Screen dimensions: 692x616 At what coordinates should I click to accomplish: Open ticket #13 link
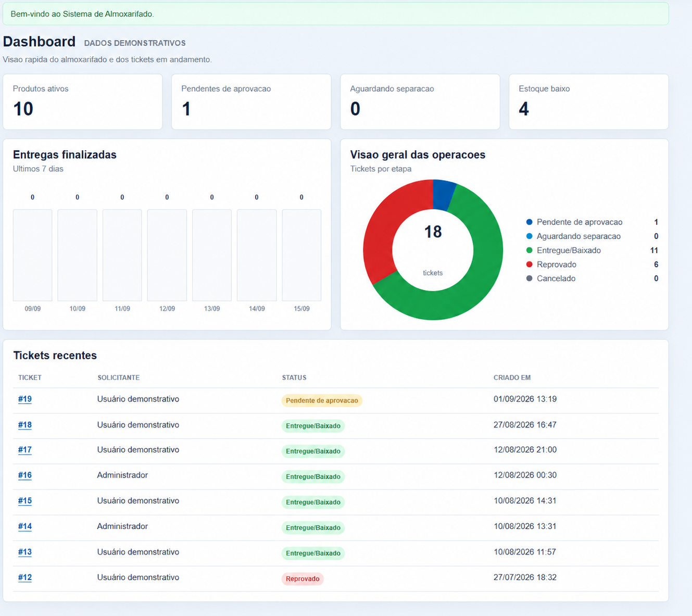25,552
